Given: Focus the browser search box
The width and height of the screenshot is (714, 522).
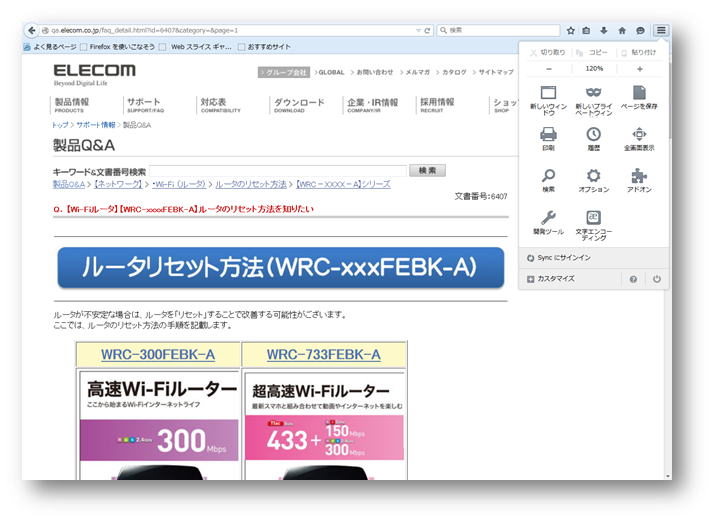Looking at the screenshot, I should [x=499, y=31].
